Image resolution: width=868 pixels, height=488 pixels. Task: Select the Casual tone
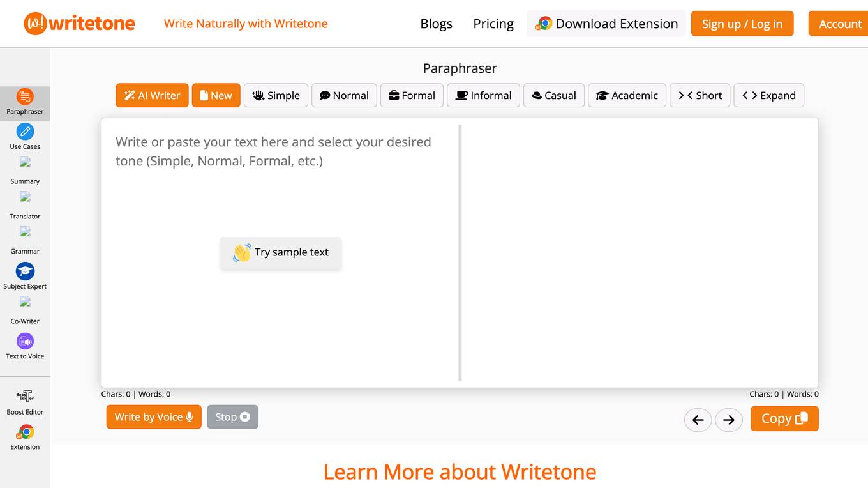click(x=554, y=95)
